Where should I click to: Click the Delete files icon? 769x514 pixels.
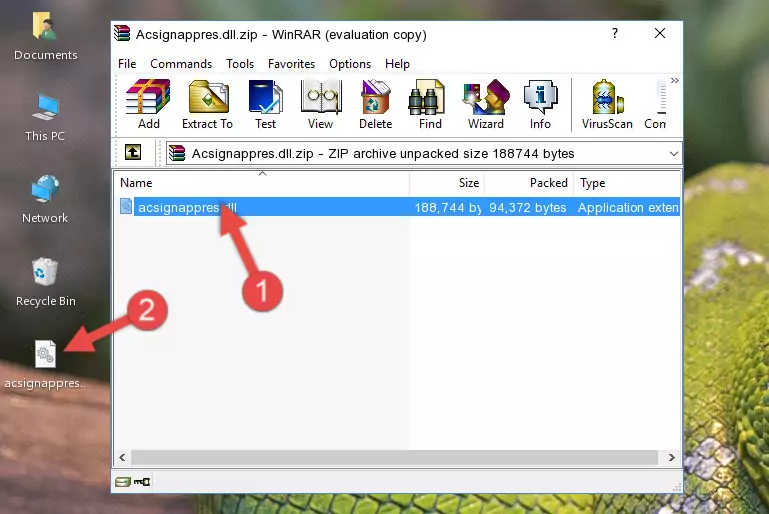point(375,104)
